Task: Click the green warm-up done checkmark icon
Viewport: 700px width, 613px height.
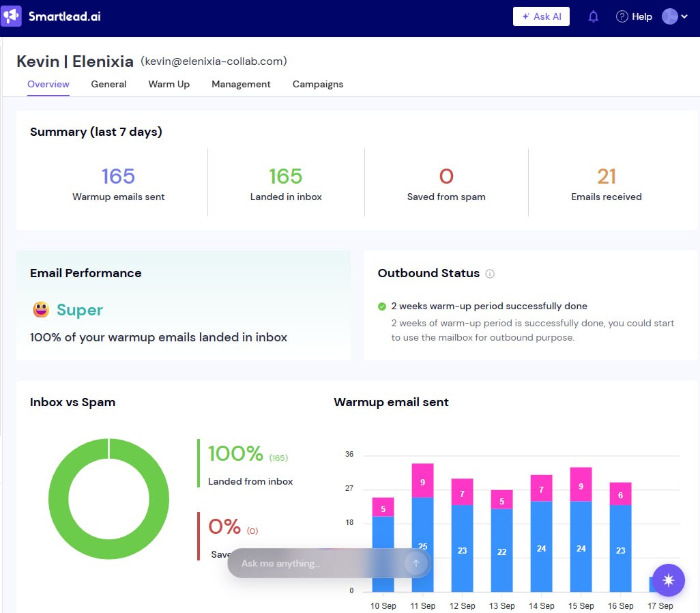Action: pos(381,306)
